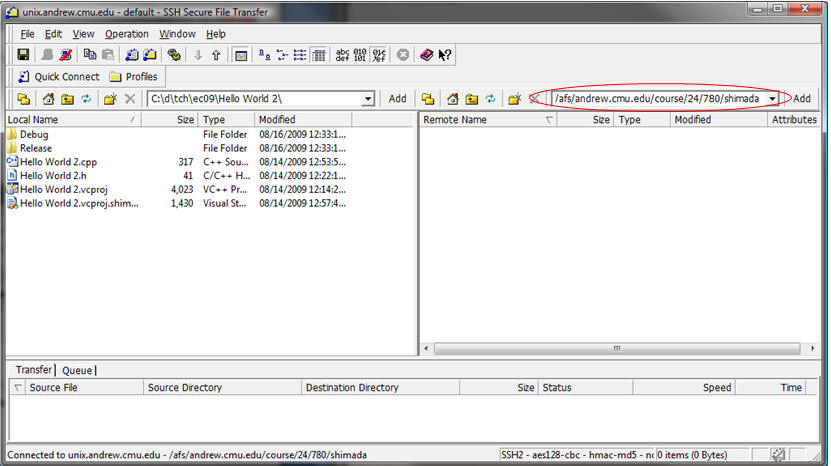Click the sort arrow in transfer list header
The height and width of the screenshot is (466, 831).
(x=18, y=388)
